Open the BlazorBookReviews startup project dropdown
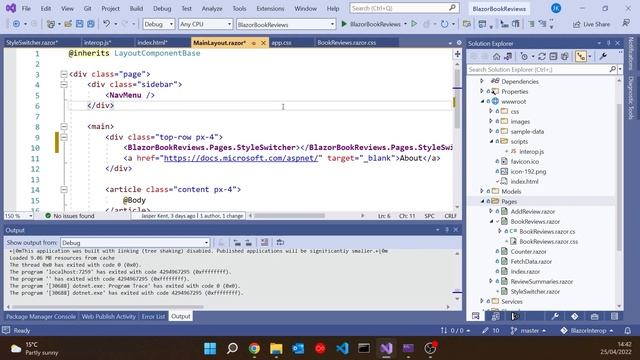The image size is (640, 360). pos(286,24)
